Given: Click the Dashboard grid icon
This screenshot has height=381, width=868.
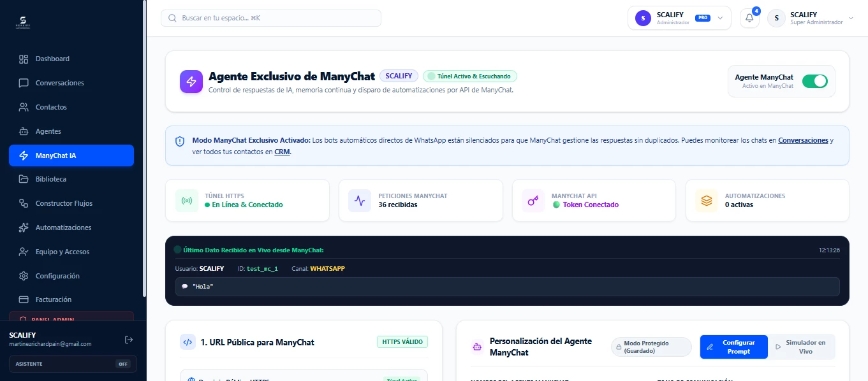Looking at the screenshot, I should [x=24, y=59].
